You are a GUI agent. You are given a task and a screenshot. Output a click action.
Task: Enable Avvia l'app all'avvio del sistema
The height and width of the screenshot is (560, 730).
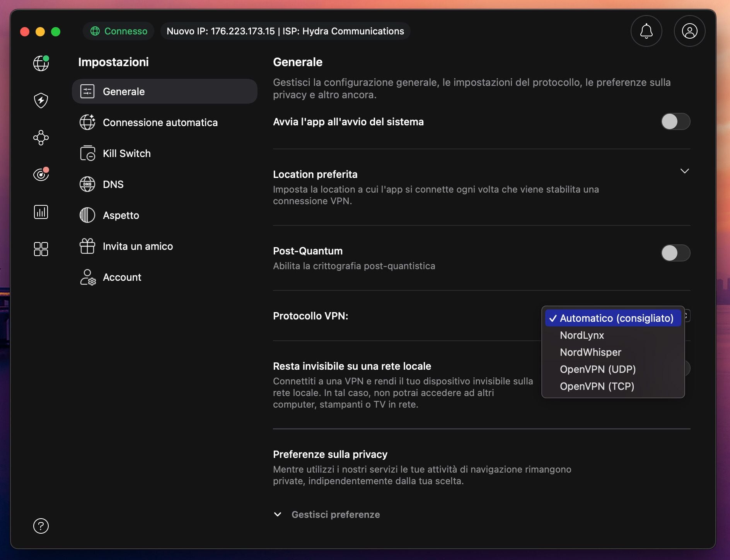pyautogui.click(x=675, y=121)
